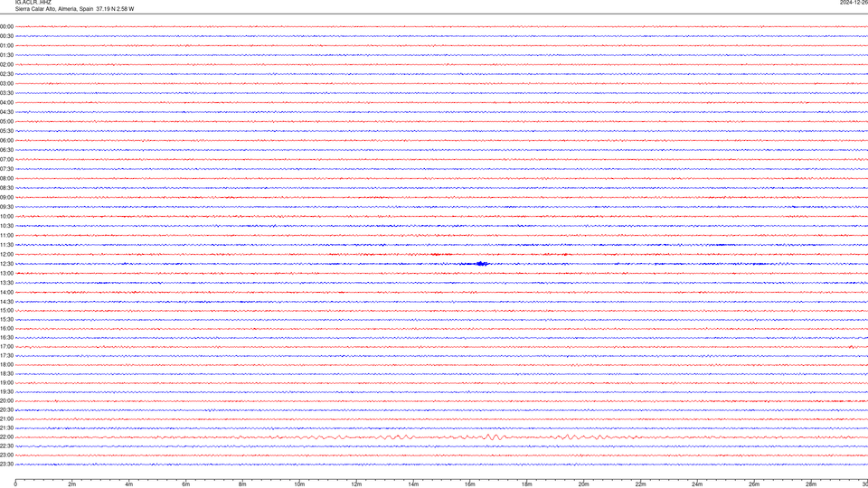Screen dimensions: 868x488
Task: Select the 12:30 trace time label
Action: click(6, 264)
